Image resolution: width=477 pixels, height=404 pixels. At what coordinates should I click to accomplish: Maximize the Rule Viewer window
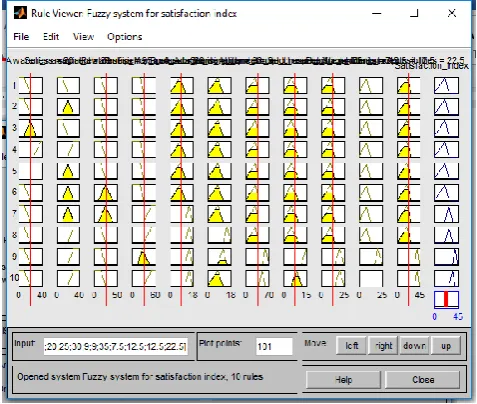[414, 13]
